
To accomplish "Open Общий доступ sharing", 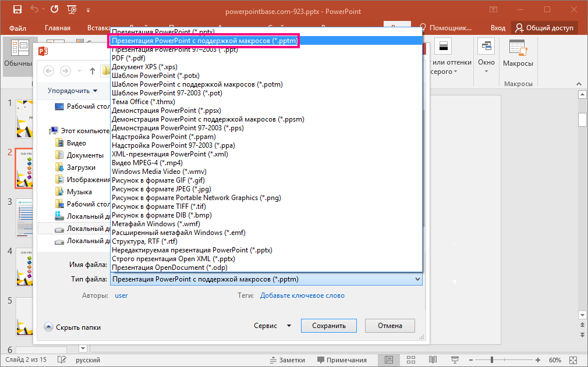I will point(544,28).
